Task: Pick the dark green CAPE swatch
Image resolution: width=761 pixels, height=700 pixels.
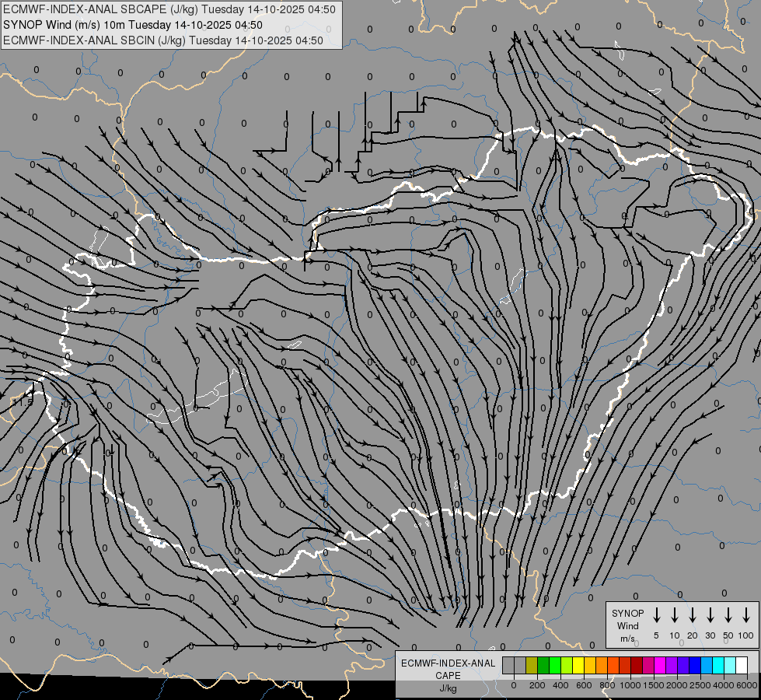Action: click(543, 665)
